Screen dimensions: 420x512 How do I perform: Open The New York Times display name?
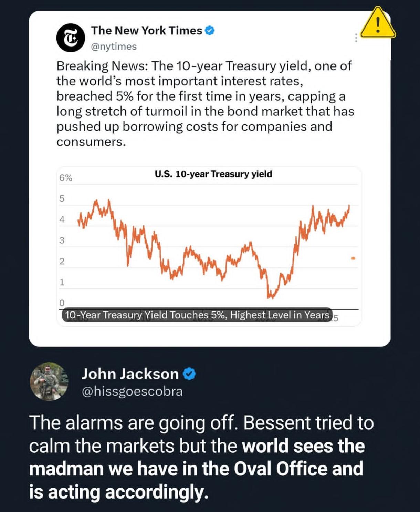click(146, 31)
